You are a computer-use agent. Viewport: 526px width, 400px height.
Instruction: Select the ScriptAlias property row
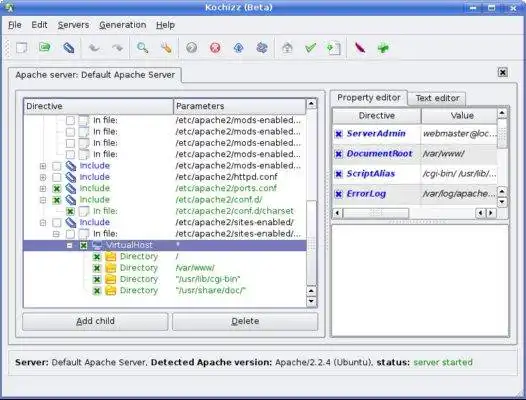pos(415,174)
